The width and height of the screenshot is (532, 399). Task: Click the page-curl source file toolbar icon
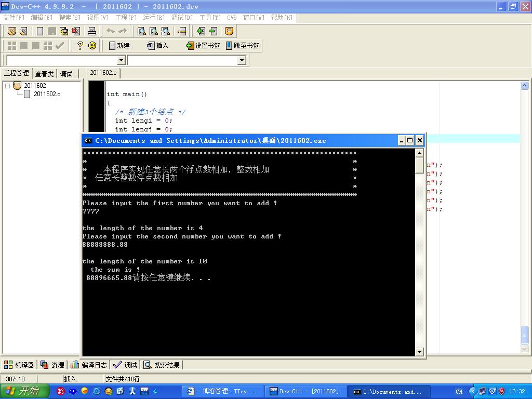[x=23, y=31]
